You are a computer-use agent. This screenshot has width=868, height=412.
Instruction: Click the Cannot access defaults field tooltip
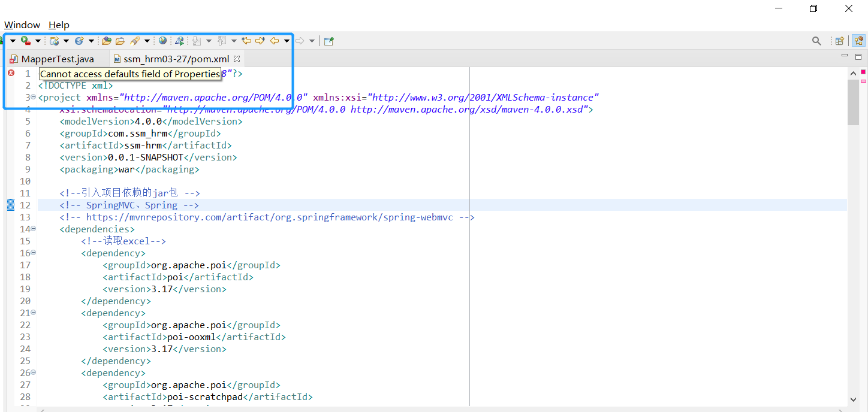click(131, 73)
